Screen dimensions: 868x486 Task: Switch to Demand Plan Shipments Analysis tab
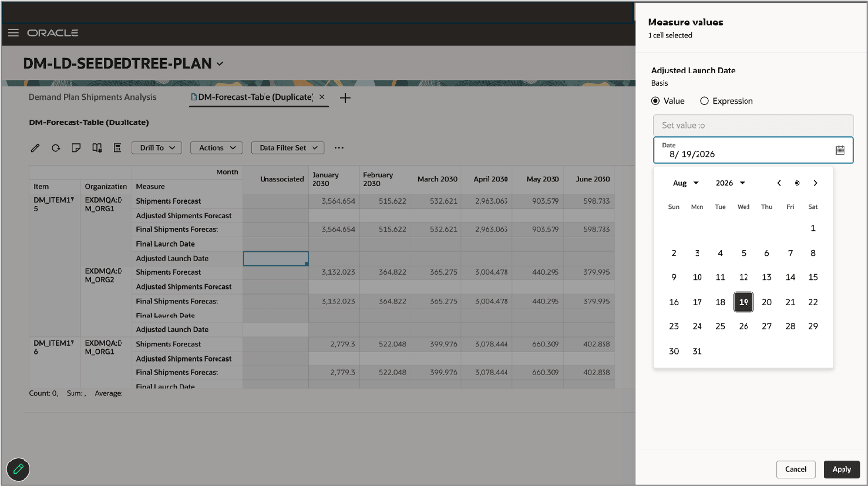point(92,97)
